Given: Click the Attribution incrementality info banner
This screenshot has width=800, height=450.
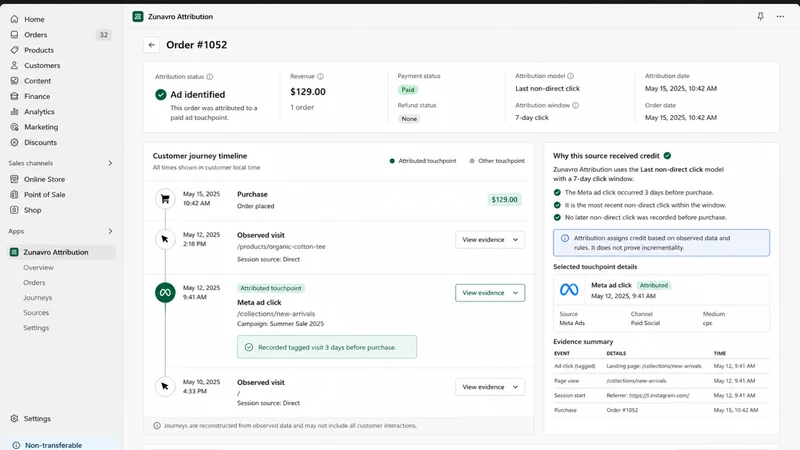Looking at the screenshot, I should pos(661,243).
